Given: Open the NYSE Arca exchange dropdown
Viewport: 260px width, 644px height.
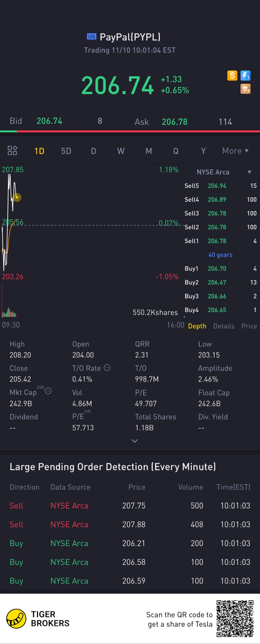Looking at the screenshot, I should (224, 172).
